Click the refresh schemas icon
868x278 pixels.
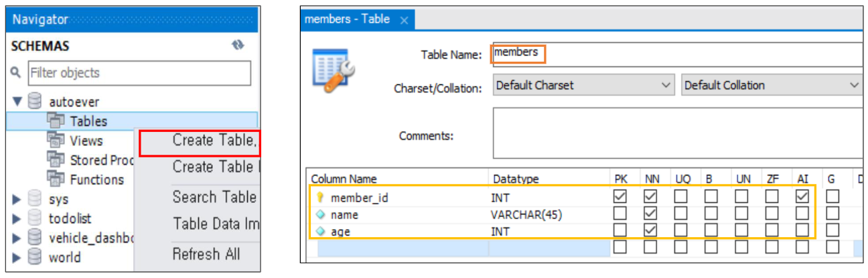click(238, 46)
